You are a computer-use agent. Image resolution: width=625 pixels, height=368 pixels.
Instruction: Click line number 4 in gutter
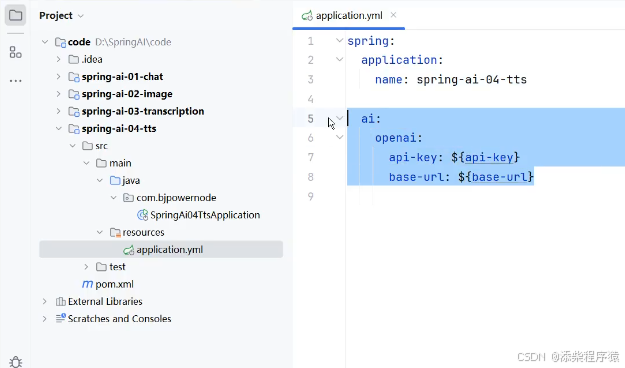click(x=311, y=99)
